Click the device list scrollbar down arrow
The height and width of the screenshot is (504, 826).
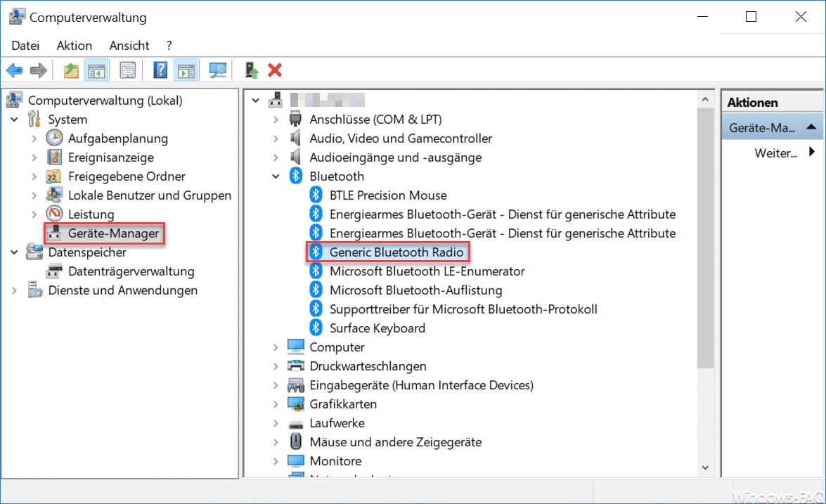click(x=705, y=467)
